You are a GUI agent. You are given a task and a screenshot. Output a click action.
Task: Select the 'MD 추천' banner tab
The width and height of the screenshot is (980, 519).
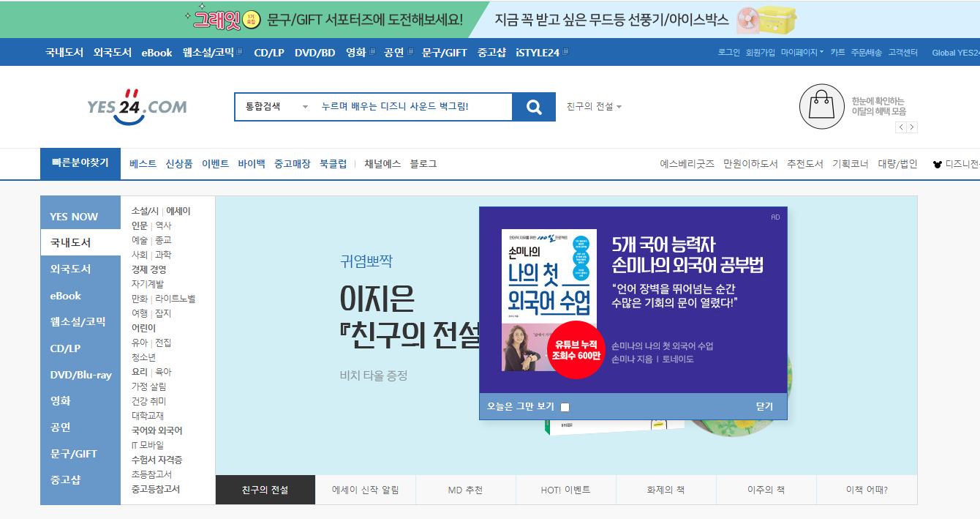[465, 490]
